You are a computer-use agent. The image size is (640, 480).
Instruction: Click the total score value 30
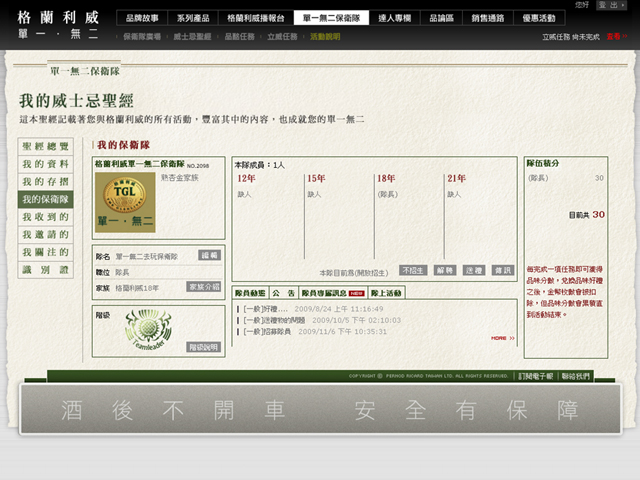[598, 214]
